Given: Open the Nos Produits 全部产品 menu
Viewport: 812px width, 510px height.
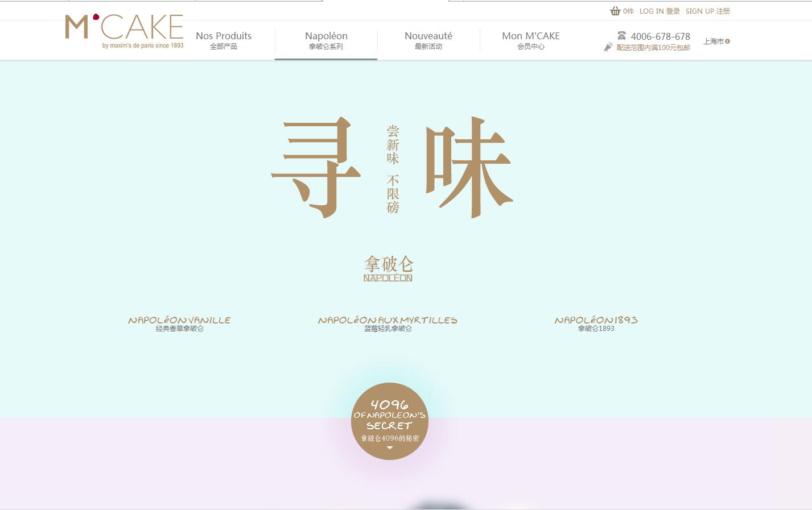Looking at the screenshot, I should coord(223,40).
